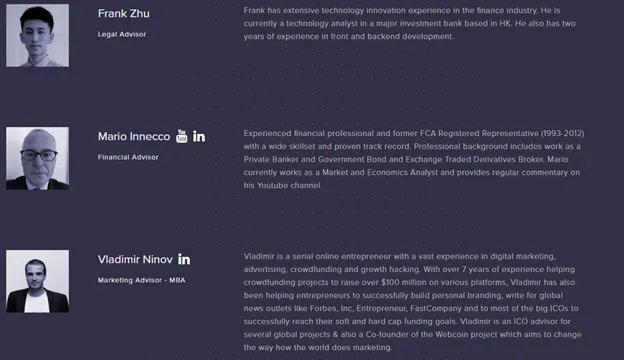Open Mario Innecco's YouTube channel icon
Screen dimensions: 624x360
click(181, 136)
